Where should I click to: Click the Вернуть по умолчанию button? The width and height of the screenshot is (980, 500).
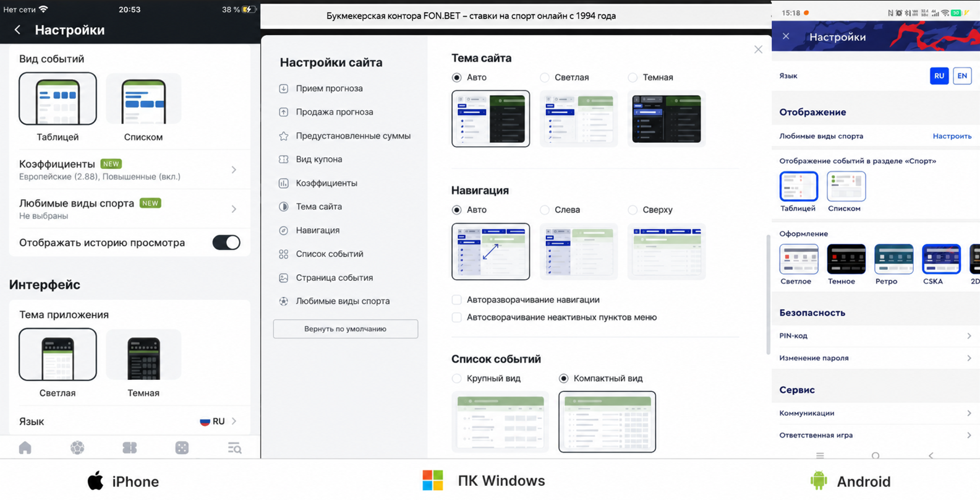click(x=346, y=329)
